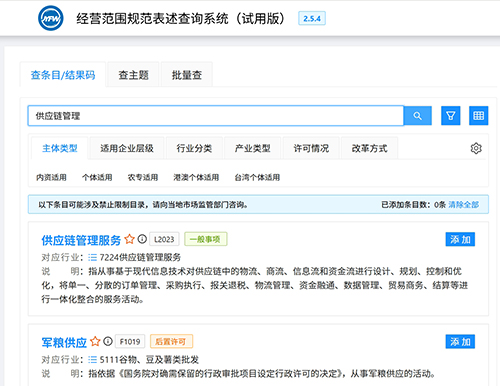Viewport: 500px width, 386px height.
Task: Open the funnel filter button
Action: coord(451,116)
